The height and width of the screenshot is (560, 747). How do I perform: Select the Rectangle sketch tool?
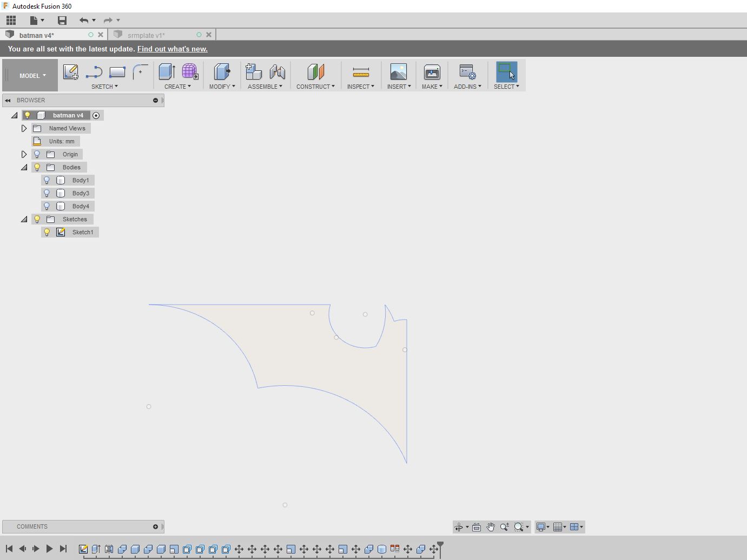pos(117,72)
